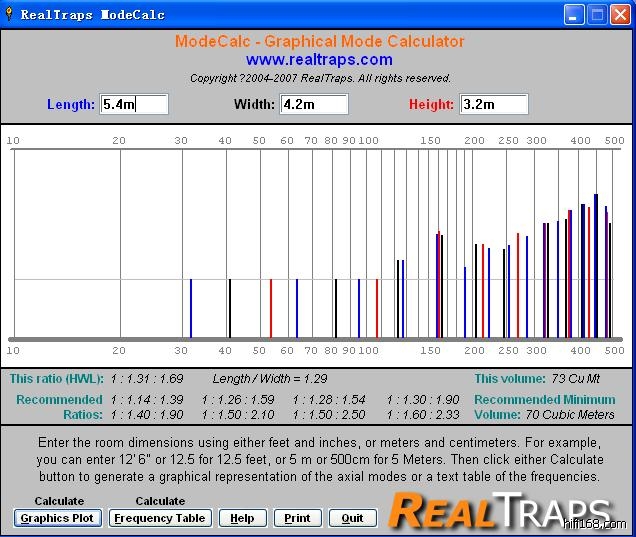This screenshot has width=636, height=537.
Task: Click the red mode bar near 54 Hz
Action: pyautogui.click(x=271, y=308)
